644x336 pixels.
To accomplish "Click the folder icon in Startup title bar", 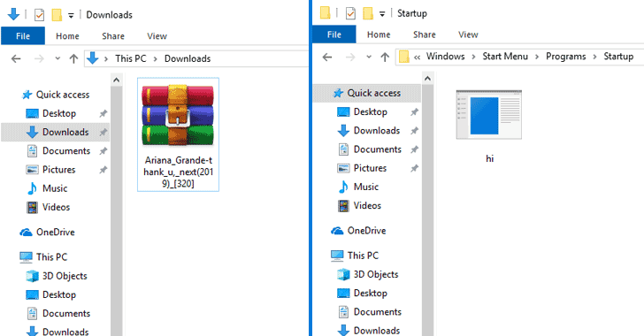I will [325, 12].
